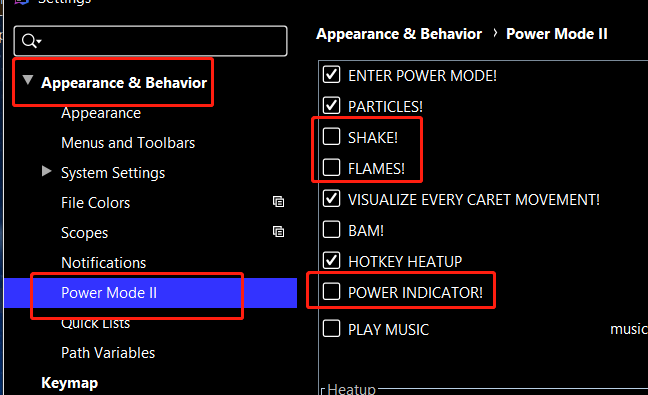Image resolution: width=648 pixels, height=395 pixels.
Task: Expand the System Settings node arrow
Action: (47, 171)
